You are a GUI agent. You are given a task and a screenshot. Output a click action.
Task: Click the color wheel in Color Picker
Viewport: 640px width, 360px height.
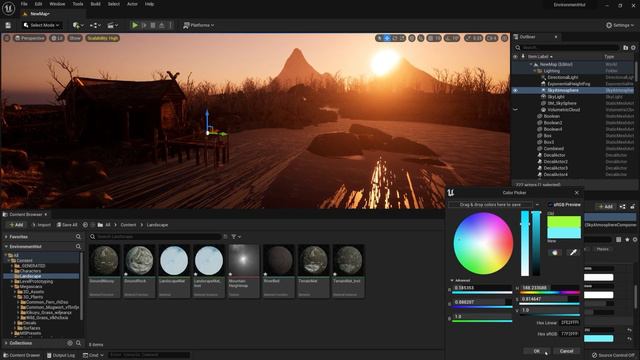click(483, 243)
